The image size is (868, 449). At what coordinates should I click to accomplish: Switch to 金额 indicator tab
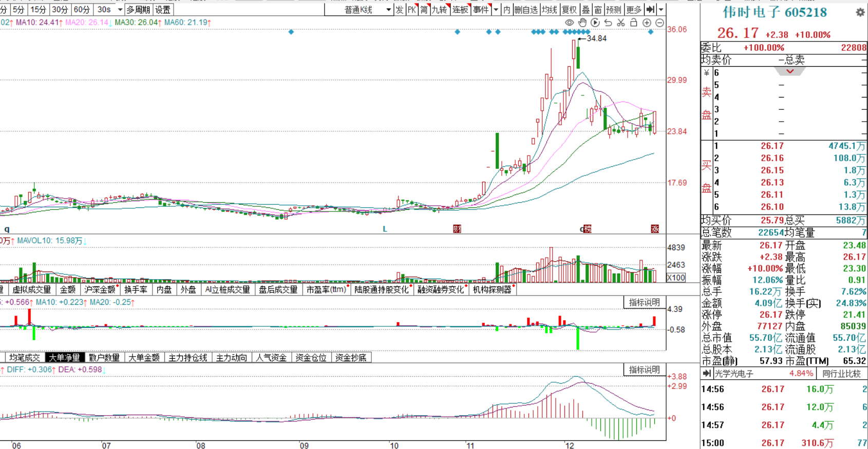click(68, 289)
